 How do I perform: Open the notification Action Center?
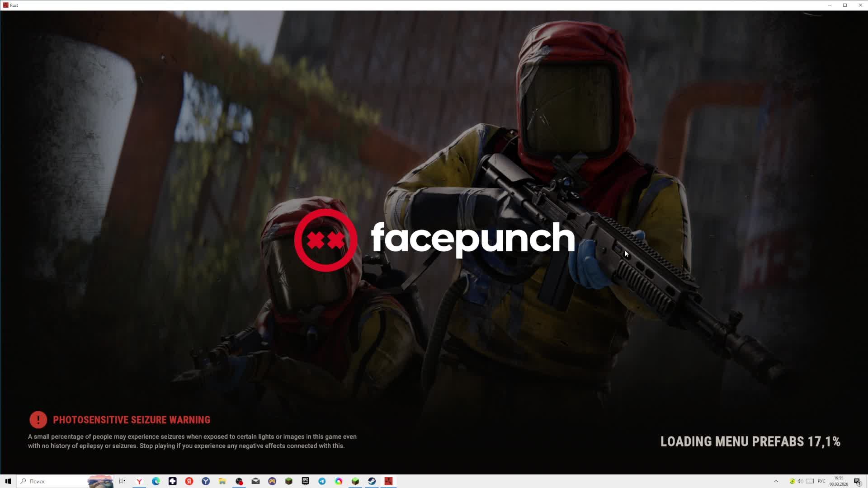pos(857,481)
